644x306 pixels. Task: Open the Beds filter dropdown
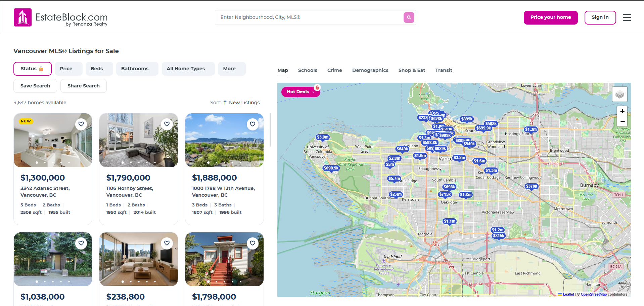pyautogui.click(x=99, y=69)
